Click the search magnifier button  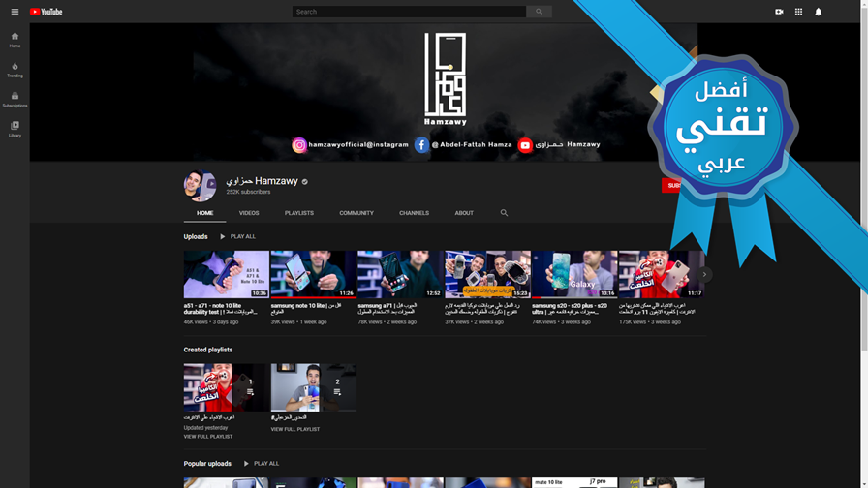539,12
